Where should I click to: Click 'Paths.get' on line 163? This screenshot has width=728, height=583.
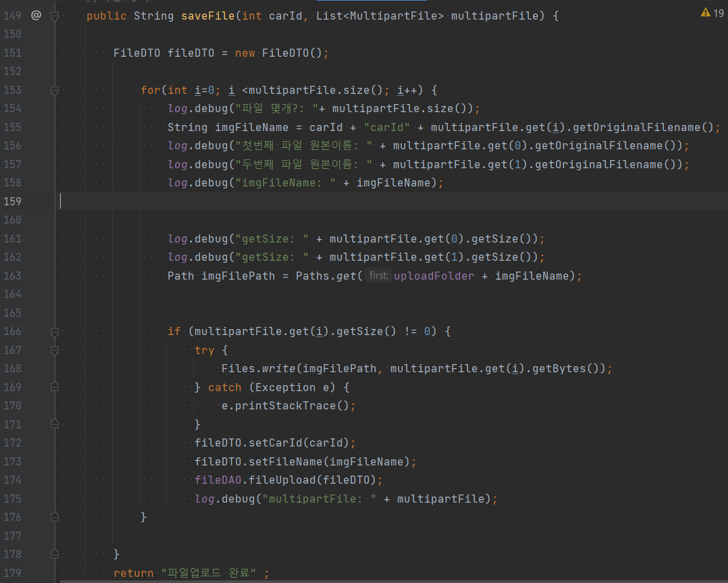326,276
